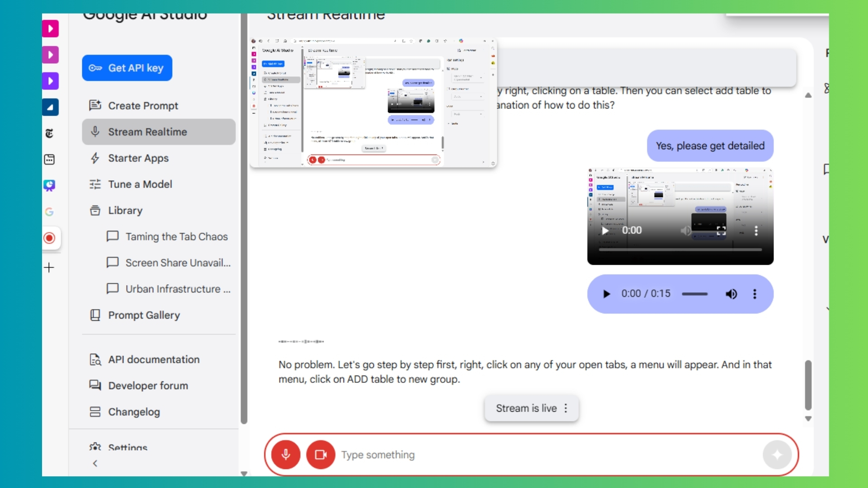Open the Prompt Gallery book icon
Viewport: 868px width, 488px height.
pos(95,315)
